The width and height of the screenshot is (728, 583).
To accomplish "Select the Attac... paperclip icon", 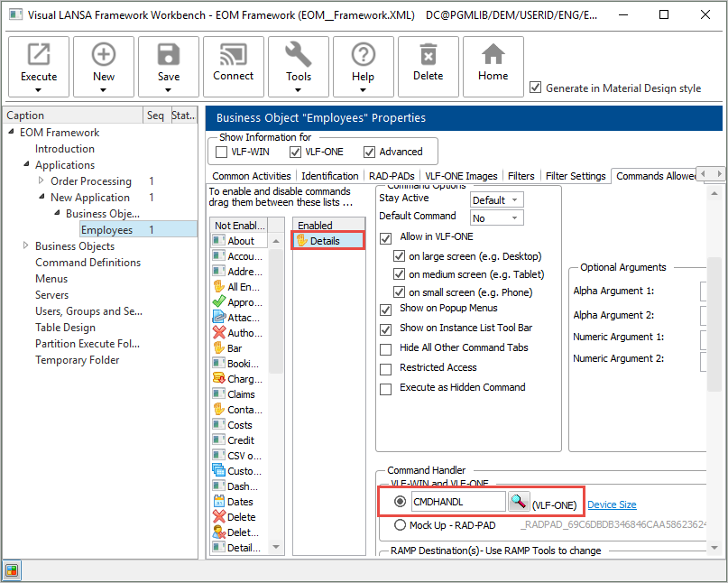I will [x=218, y=318].
